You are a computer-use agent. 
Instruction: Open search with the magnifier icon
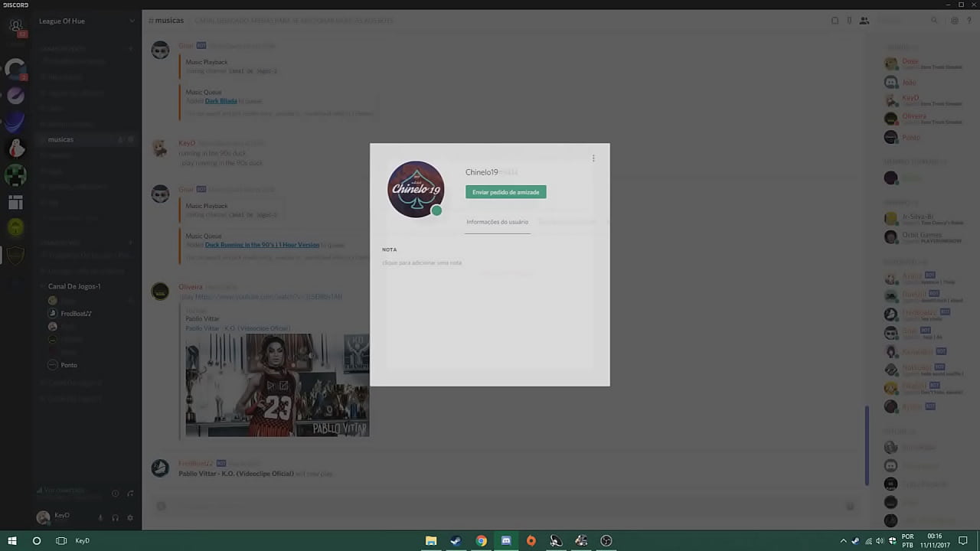pyautogui.click(x=934, y=21)
